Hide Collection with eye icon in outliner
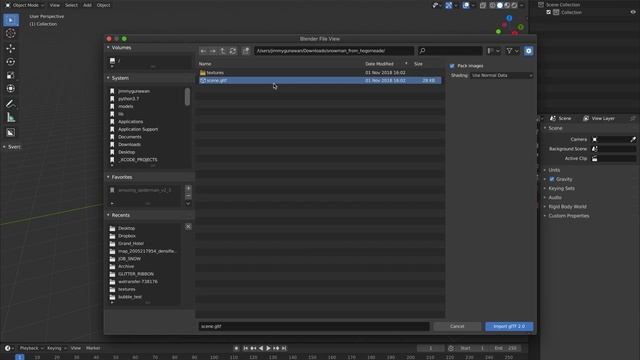Viewport: 640px width, 360px height. (x=633, y=12)
